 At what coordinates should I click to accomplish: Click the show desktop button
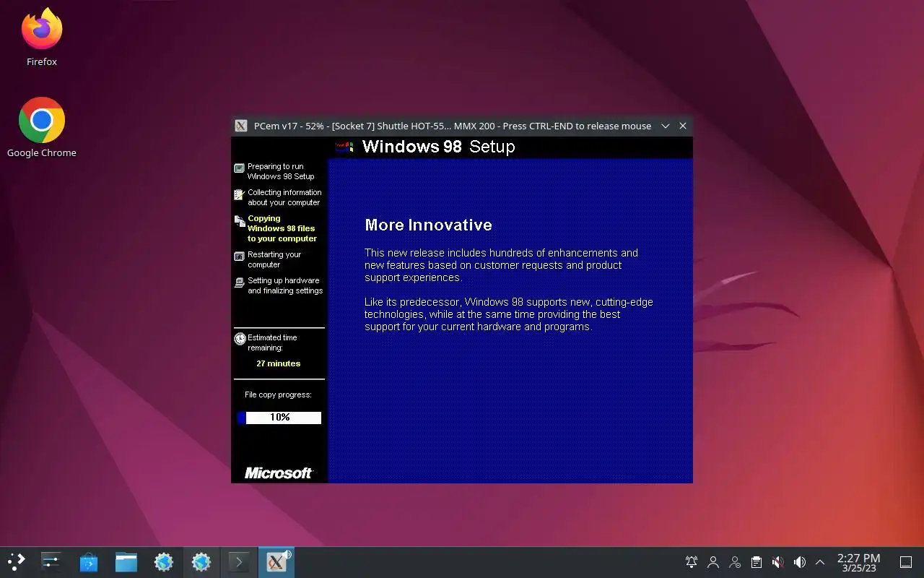pos(906,562)
